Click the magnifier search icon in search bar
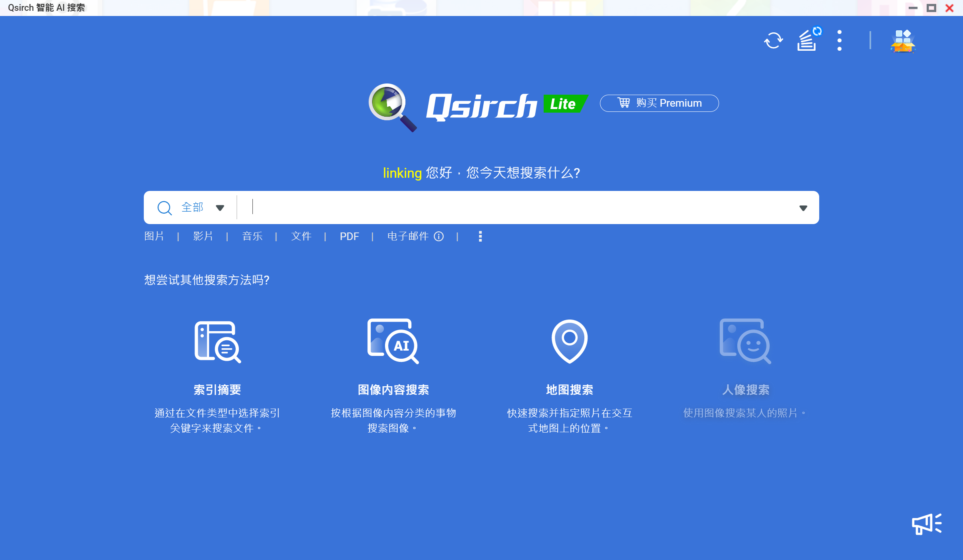 (x=164, y=208)
